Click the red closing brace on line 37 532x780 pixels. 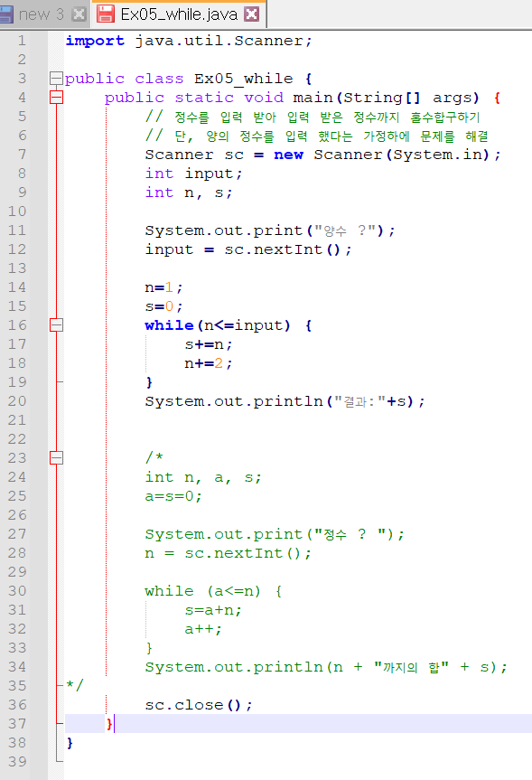click(x=109, y=724)
